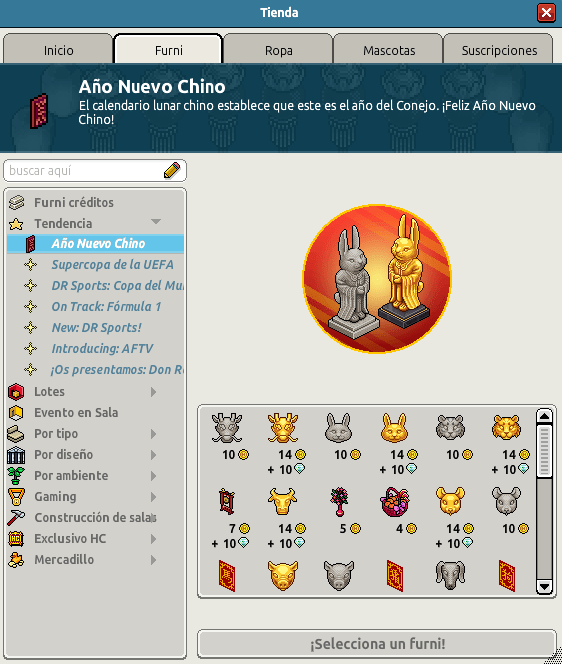Expand the Lotes category
Screen dimensions: 562x664
click(x=154, y=392)
